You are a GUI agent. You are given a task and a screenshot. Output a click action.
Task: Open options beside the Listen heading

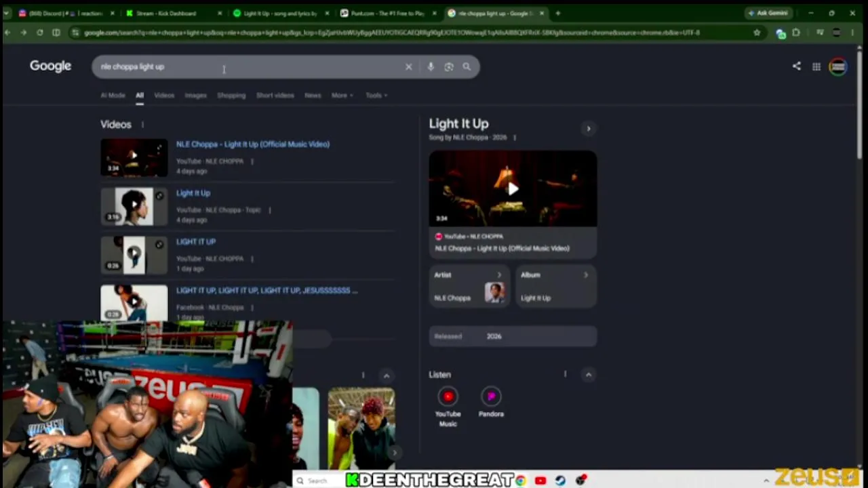(565, 374)
